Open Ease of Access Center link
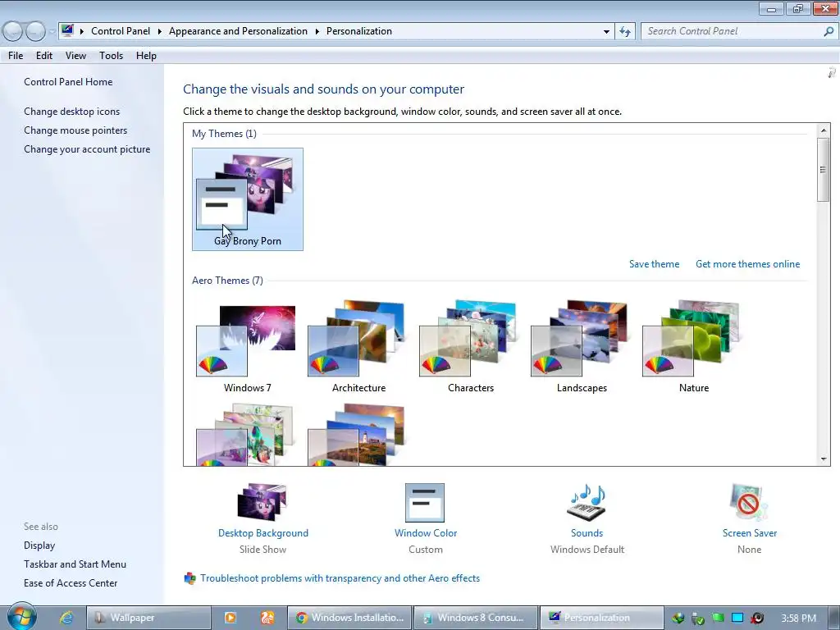Viewport: 840px width, 630px height. (x=71, y=583)
